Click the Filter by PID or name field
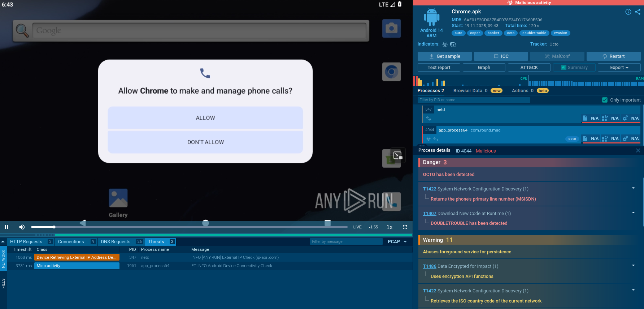Image resolution: width=644 pixels, height=309 pixels. [x=473, y=100]
